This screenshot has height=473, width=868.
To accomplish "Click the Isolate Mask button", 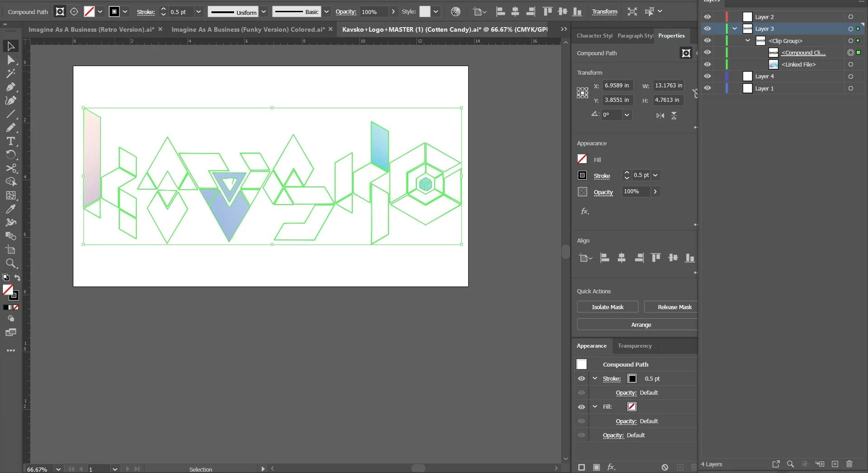I will 608,307.
